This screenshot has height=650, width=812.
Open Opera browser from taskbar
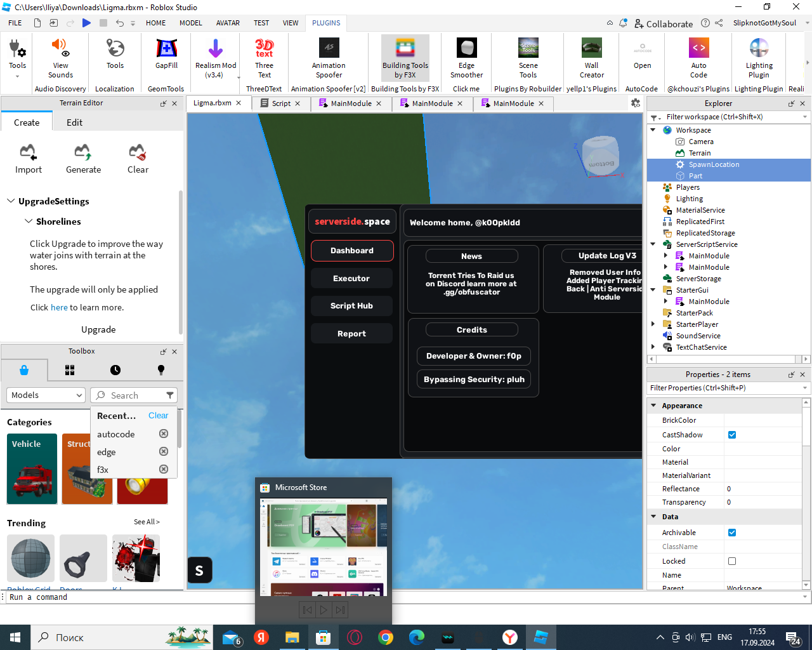coord(354,637)
